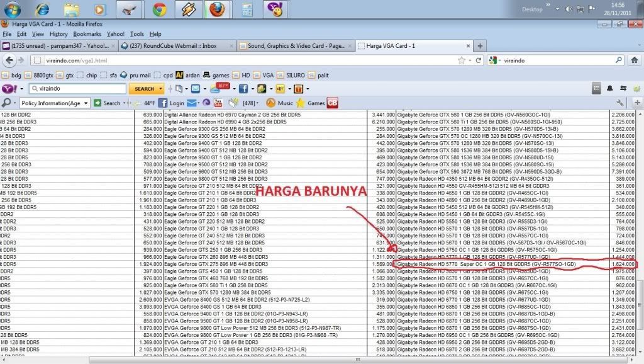Open the Bookmarks menu
Image resolution: width=644 pixels, height=364 pixels.
87,34
